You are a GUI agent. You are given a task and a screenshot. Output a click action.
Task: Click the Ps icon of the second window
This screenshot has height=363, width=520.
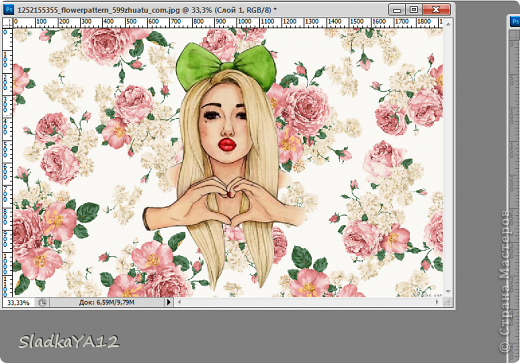coord(515,22)
